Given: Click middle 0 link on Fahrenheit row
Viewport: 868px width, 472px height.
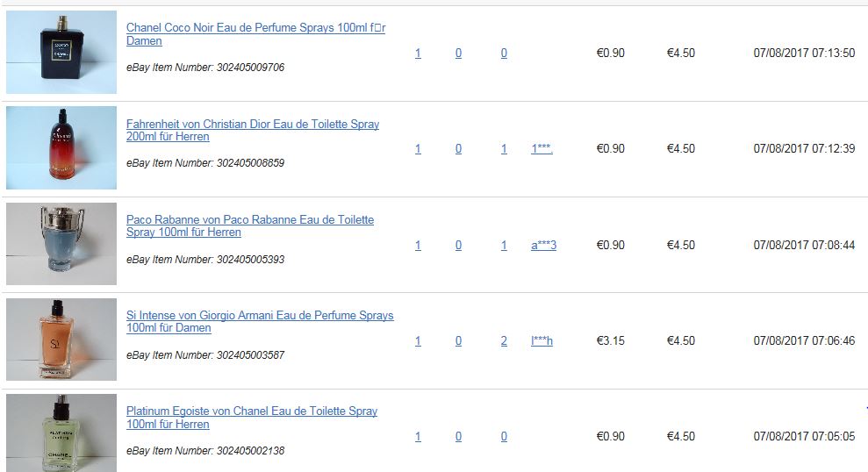Looking at the screenshot, I should coord(458,148).
